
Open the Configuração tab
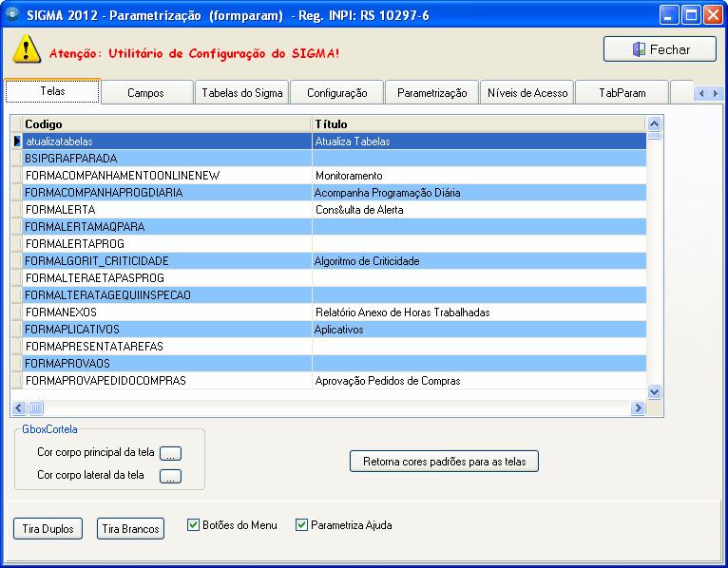337,93
